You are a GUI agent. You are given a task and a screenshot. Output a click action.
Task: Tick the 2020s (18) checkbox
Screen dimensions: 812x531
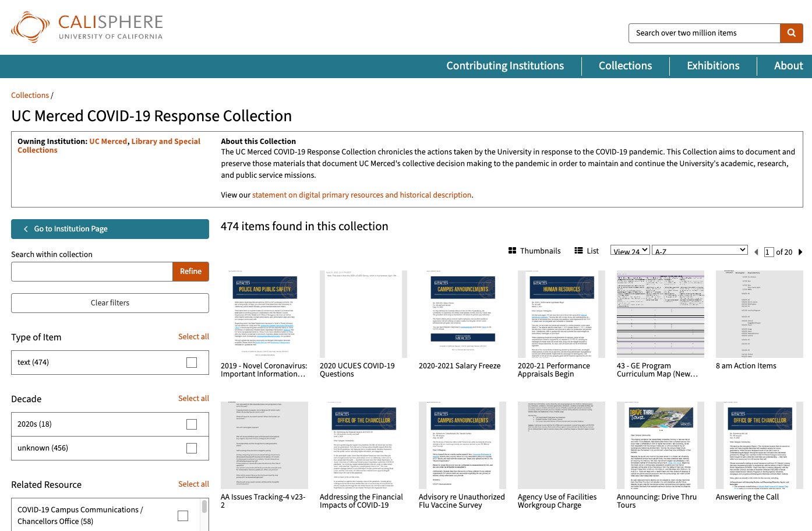[x=192, y=424]
